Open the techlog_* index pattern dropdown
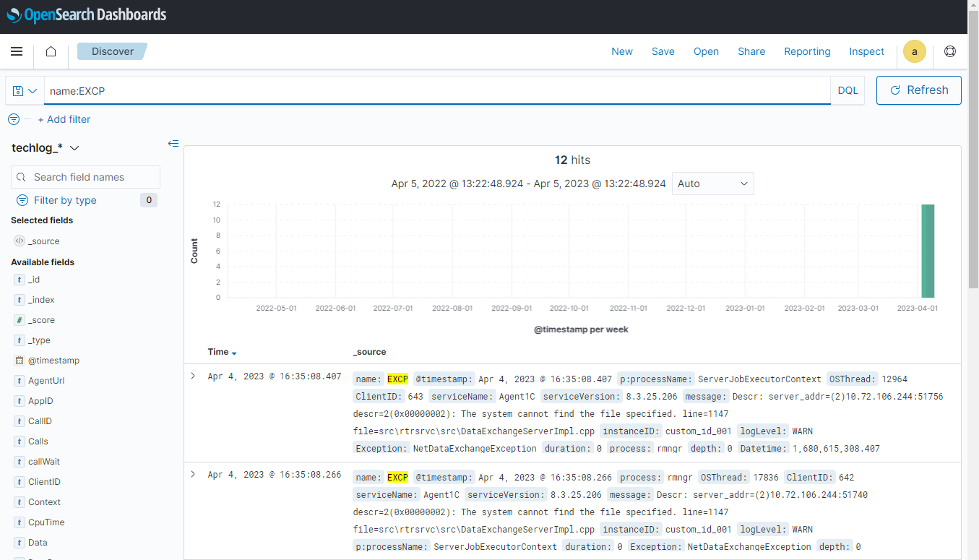979x560 pixels. (46, 148)
